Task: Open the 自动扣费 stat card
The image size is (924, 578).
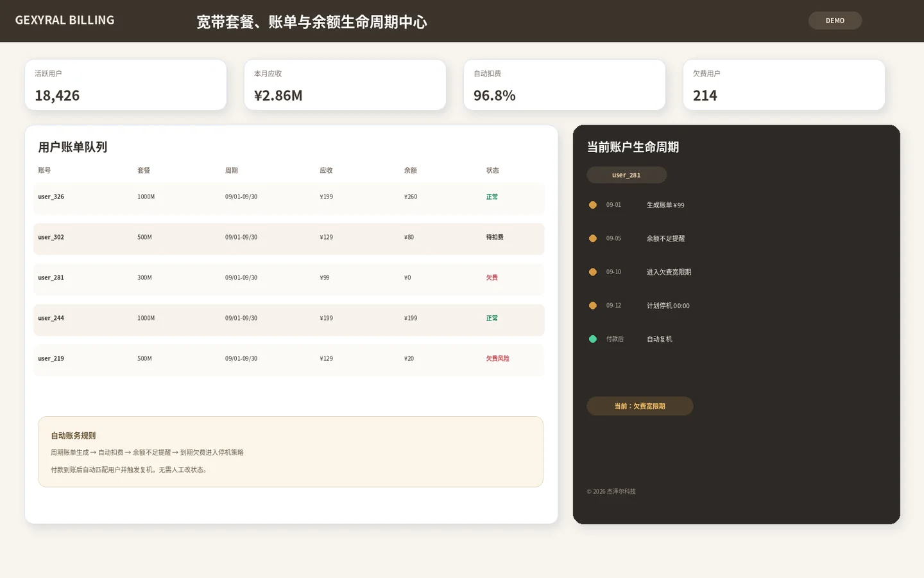Action: pos(565,85)
